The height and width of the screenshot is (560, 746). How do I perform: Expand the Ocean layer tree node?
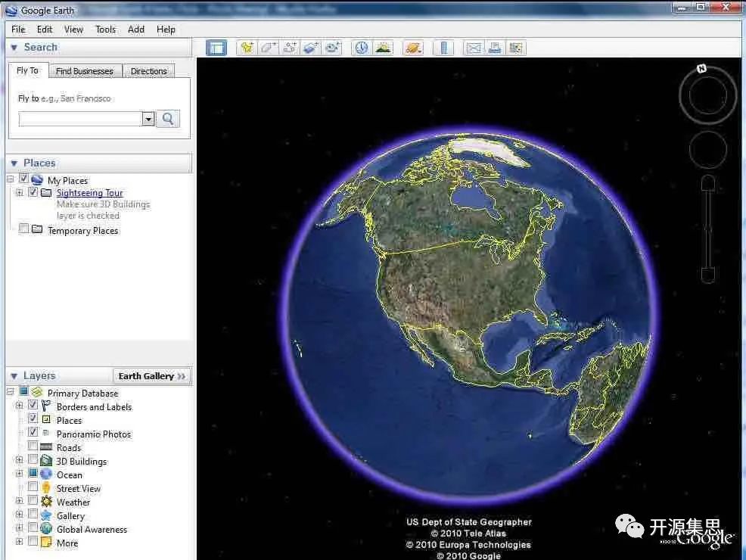click(20, 474)
